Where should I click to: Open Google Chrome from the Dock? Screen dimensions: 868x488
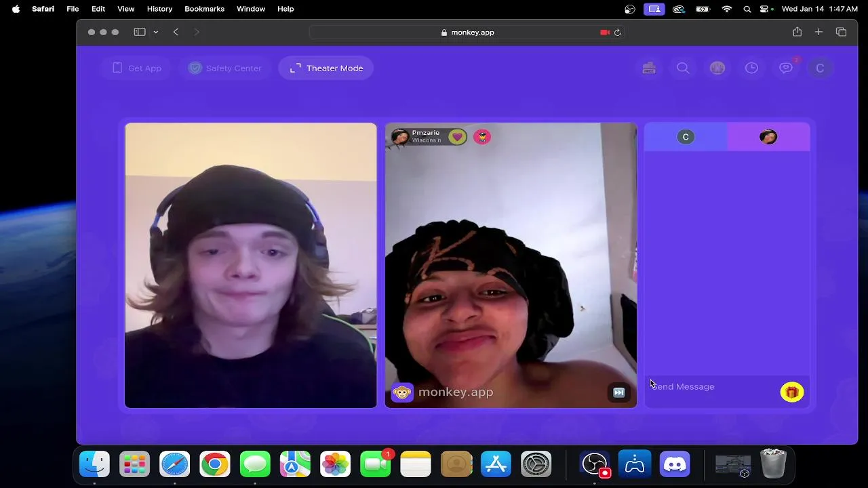(215, 464)
